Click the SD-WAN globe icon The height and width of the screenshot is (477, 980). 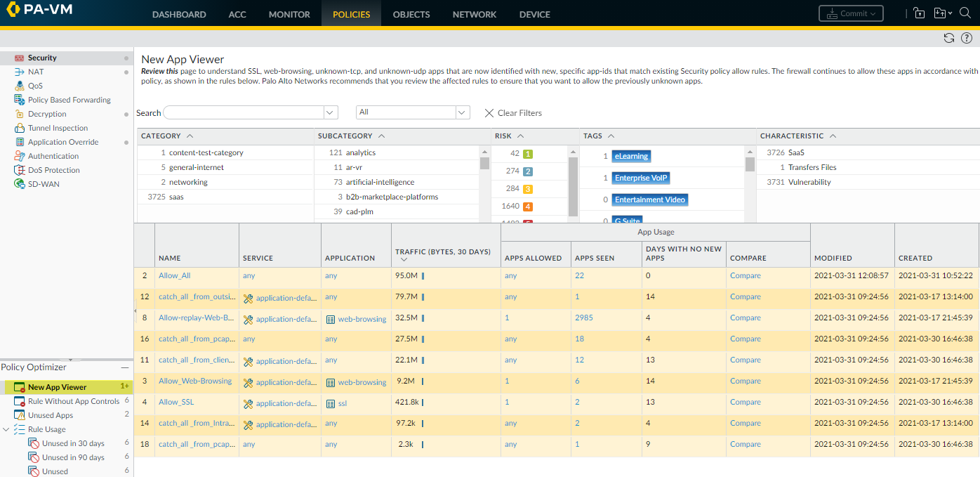pyautogui.click(x=19, y=184)
